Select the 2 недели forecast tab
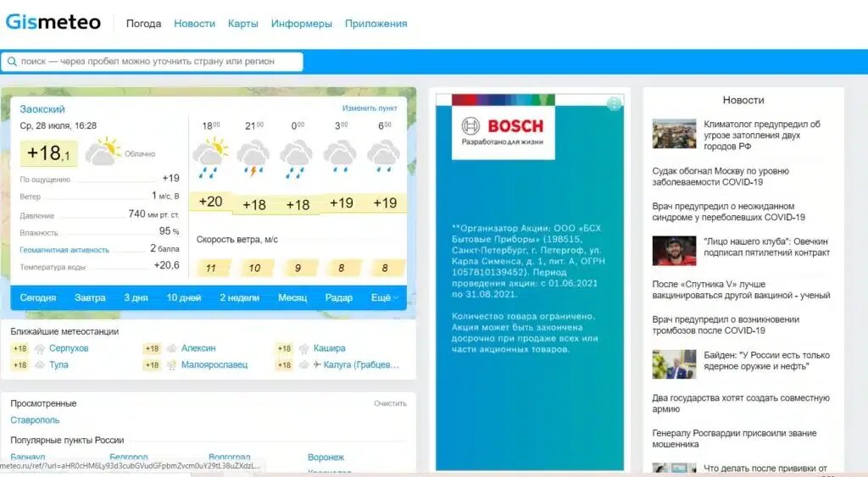The width and height of the screenshot is (868, 477). [x=240, y=297]
